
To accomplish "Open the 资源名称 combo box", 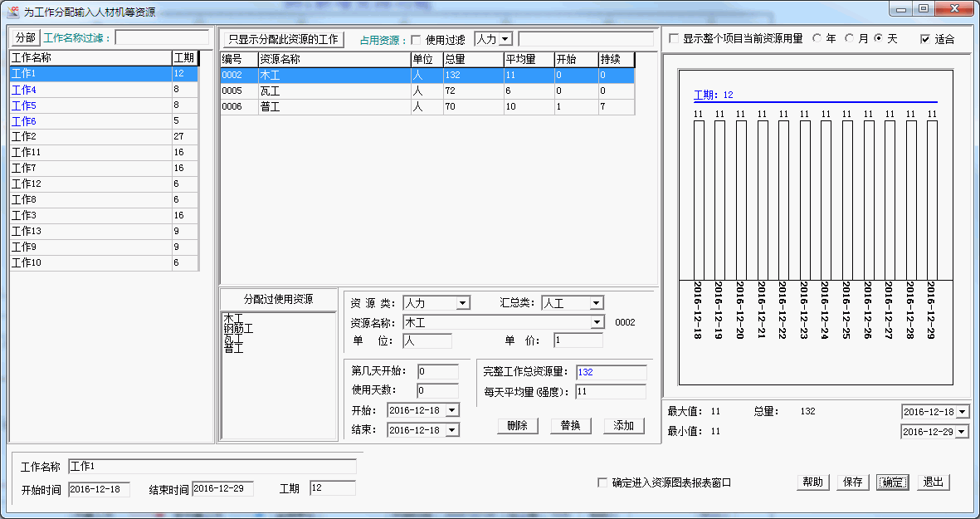I will pyautogui.click(x=597, y=322).
